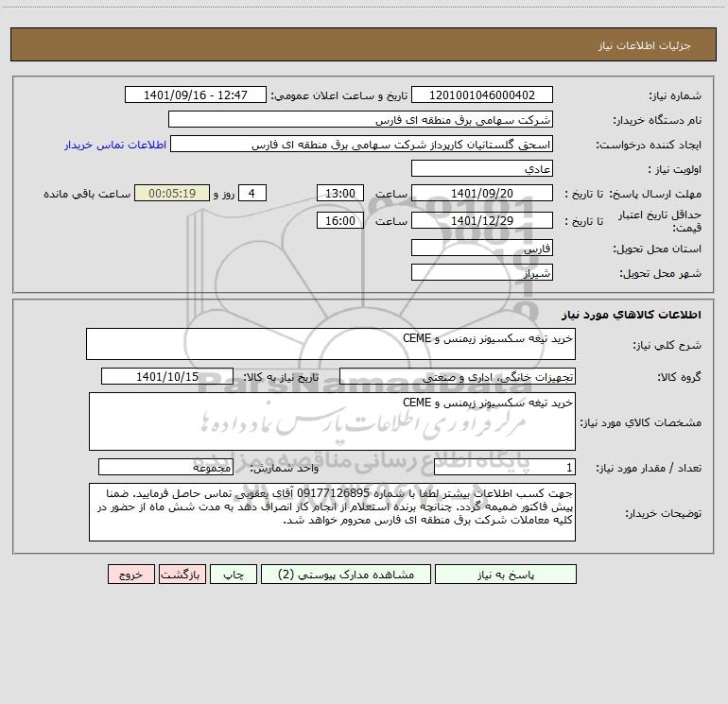The height and width of the screenshot is (704, 728).
Task: Open 'اطلاعات تماس خریدار' link
Action: click(115, 145)
